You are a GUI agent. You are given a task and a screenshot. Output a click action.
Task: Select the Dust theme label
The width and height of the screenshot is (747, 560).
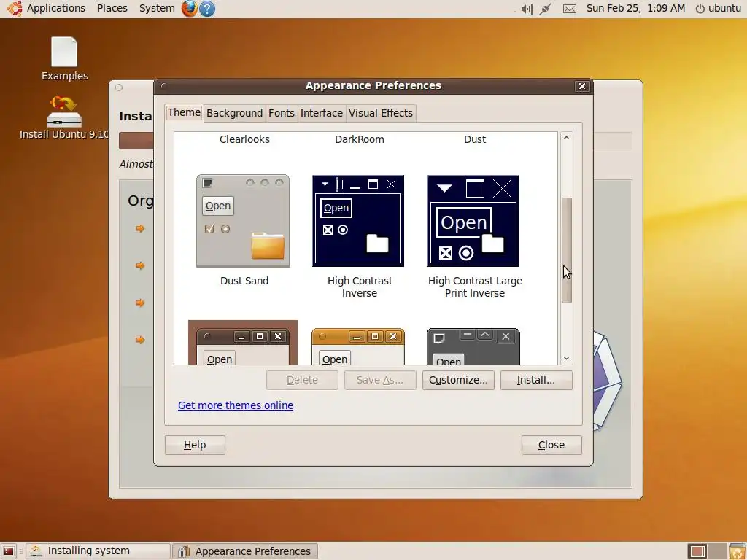point(474,139)
